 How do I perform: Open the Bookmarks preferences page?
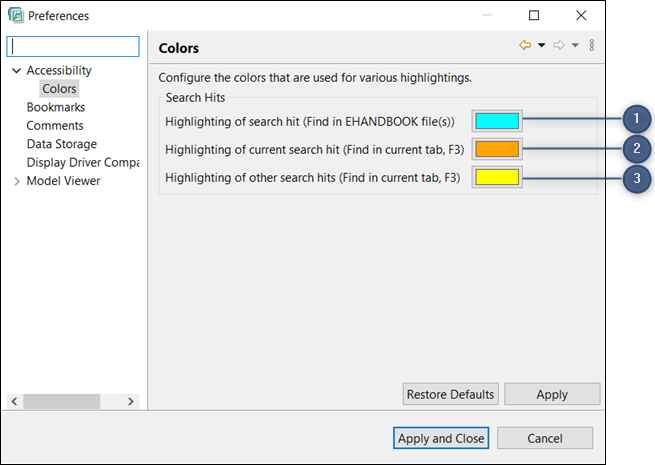coord(55,107)
